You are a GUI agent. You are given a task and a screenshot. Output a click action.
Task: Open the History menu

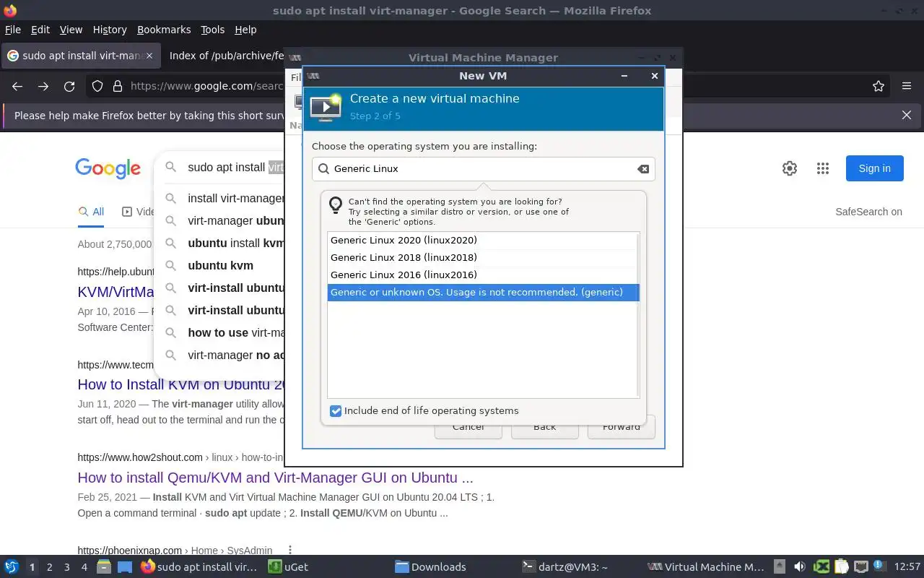(110, 30)
